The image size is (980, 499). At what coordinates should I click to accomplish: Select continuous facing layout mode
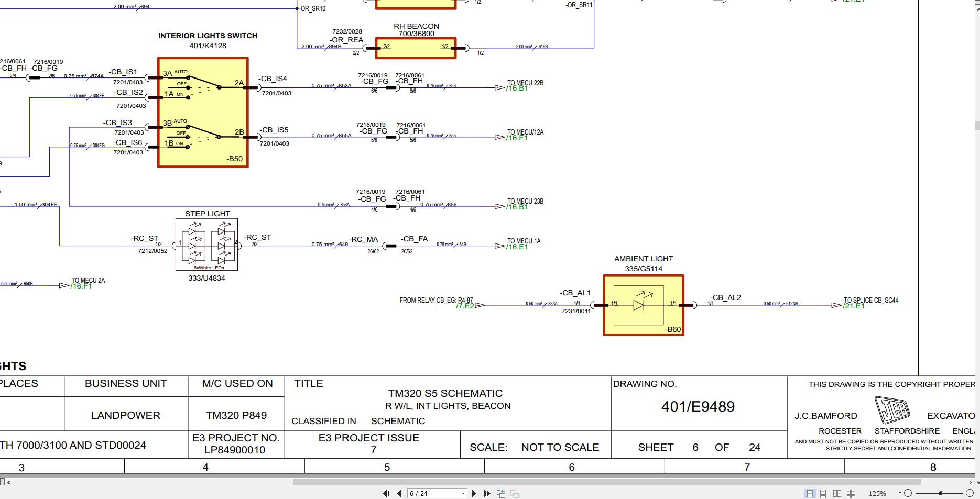pyautogui.click(x=851, y=493)
